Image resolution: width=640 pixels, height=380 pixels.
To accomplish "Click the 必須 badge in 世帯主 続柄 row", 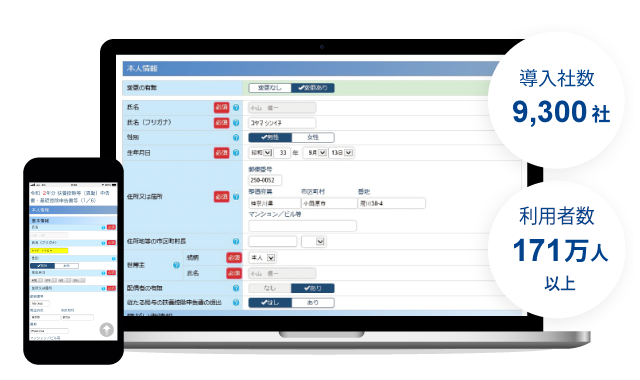I will pyautogui.click(x=234, y=258).
